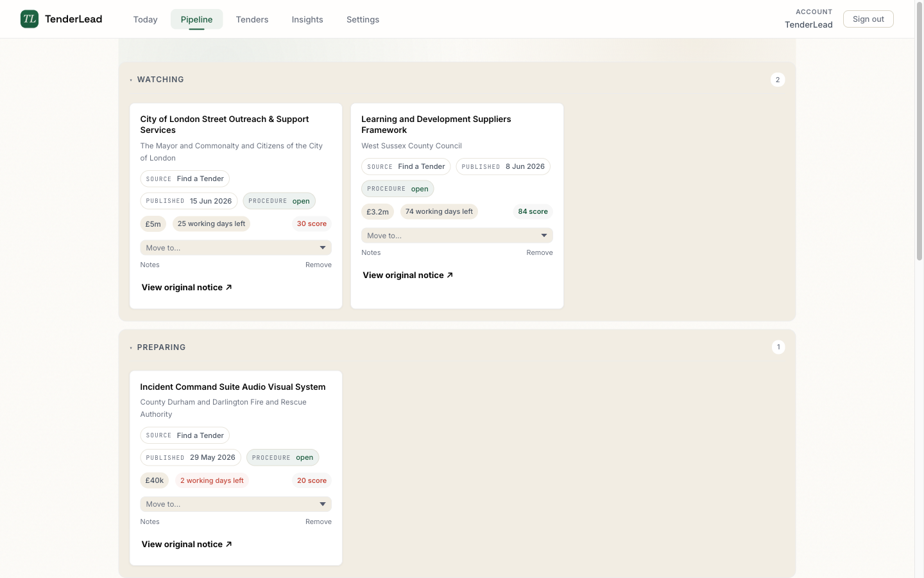Click the City of London Street Outreach title
The image size is (924, 578).
pyautogui.click(x=225, y=125)
